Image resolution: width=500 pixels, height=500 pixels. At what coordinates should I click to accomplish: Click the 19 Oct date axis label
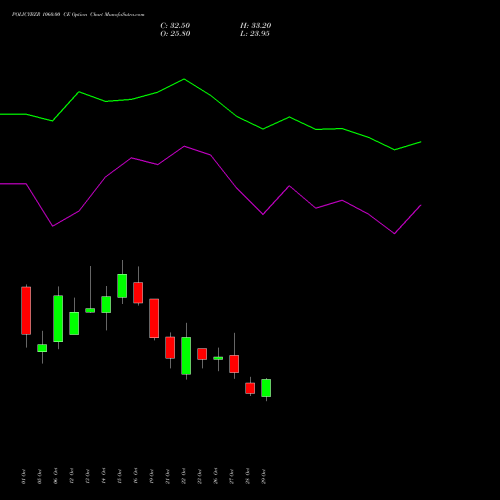[x=151, y=477]
